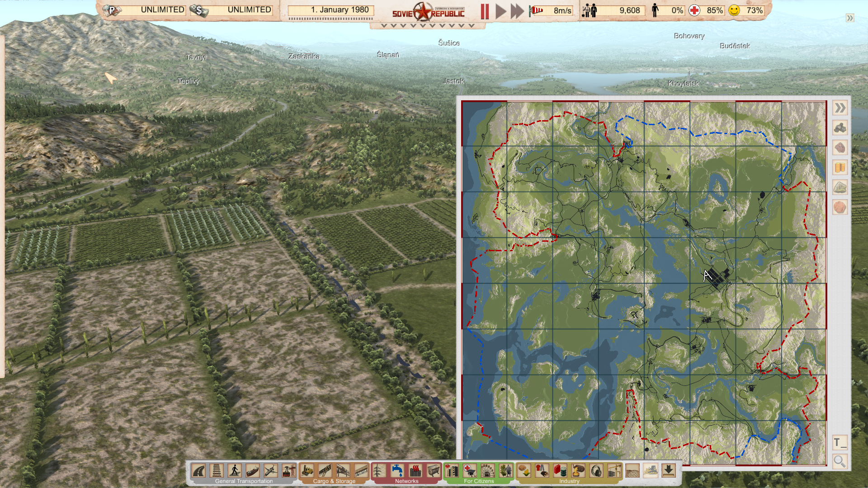Viewport: 868px width, 488px height.
Task: Open the forklift cargo storage icon
Action: 307,471
